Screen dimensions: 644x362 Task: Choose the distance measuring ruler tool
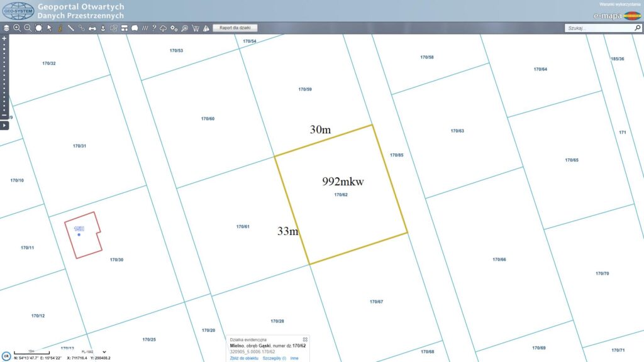coord(70,28)
